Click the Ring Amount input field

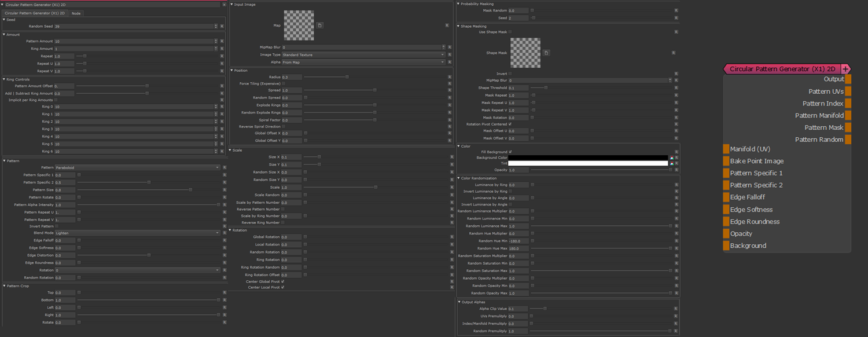coord(133,49)
